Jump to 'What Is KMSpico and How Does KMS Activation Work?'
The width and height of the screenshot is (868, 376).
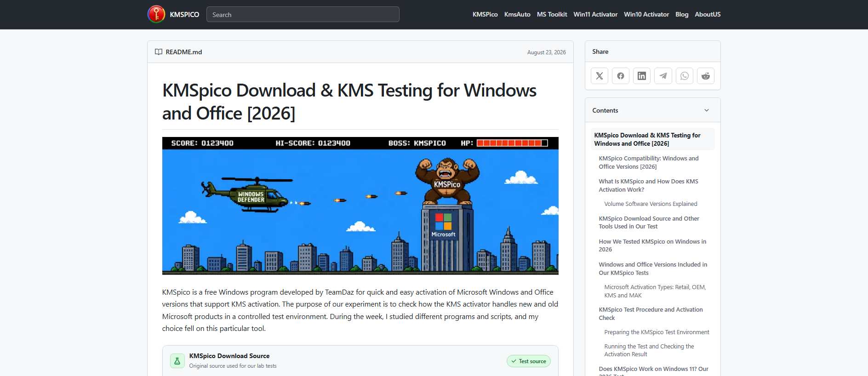[648, 185]
